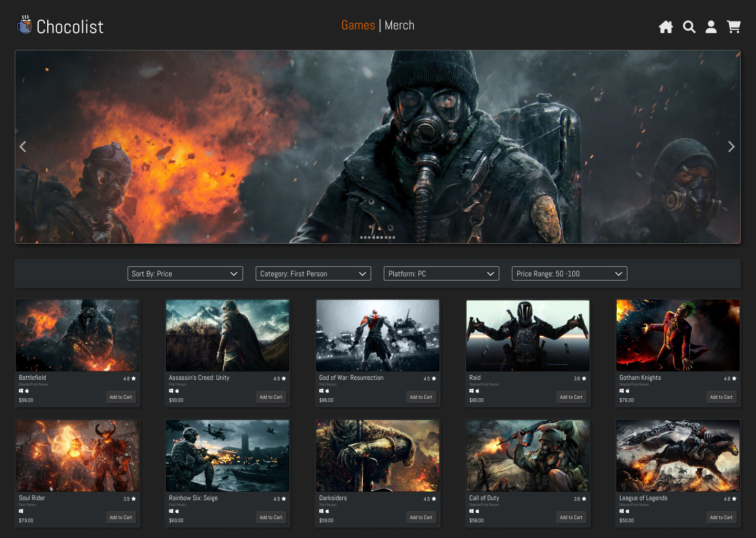
Task: Open the Platform: PC dropdown
Action: pyautogui.click(x=442, y=274)
